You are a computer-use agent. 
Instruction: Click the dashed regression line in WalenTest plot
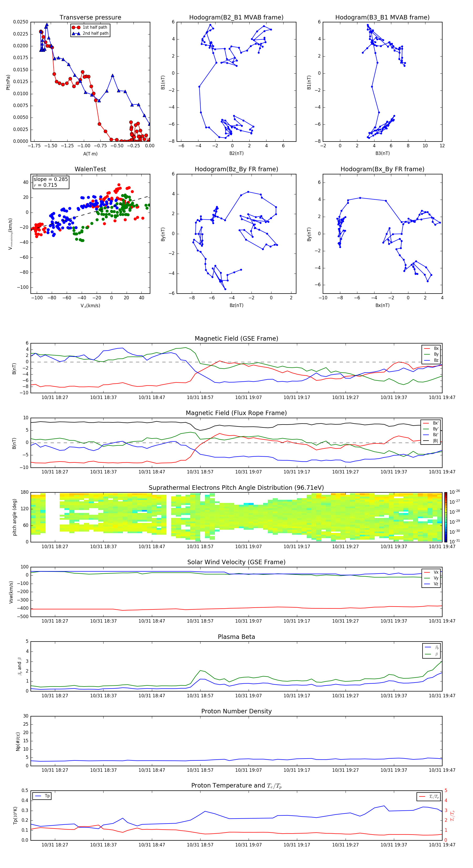[90, 213]
